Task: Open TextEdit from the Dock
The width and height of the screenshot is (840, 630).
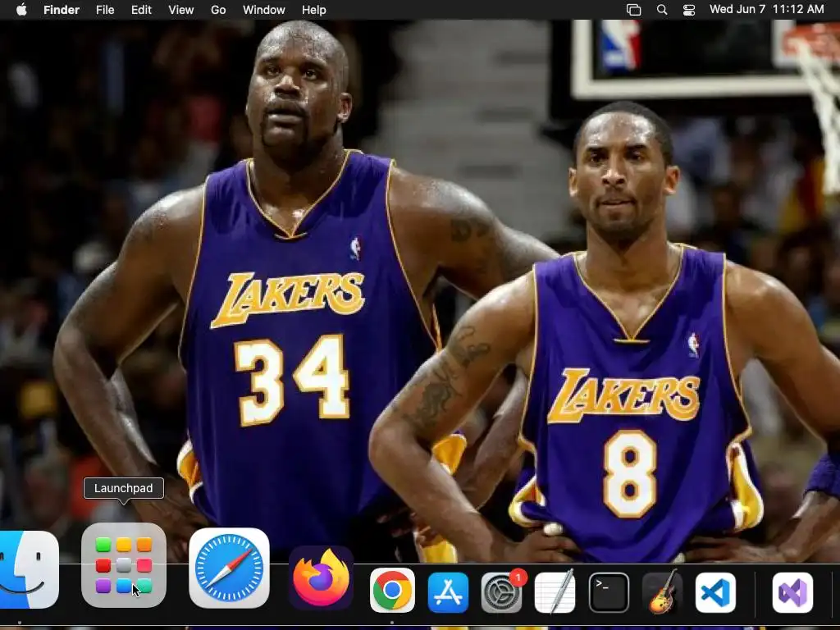Action: click(x=555, y=591)
